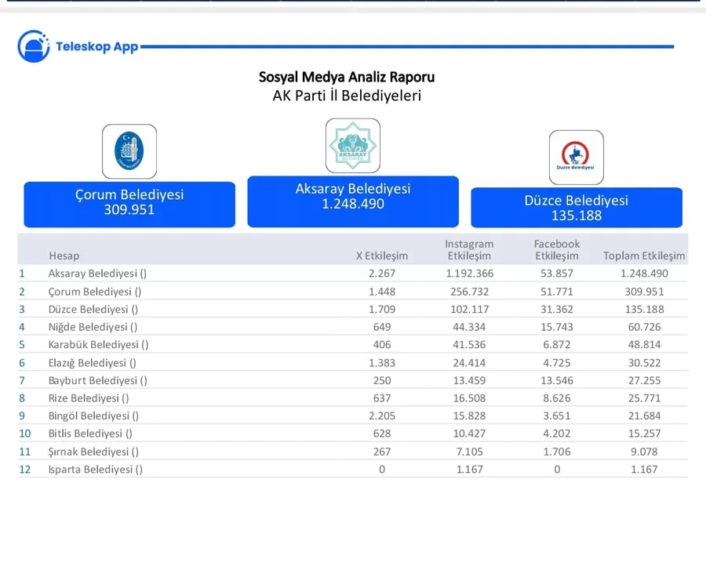This screenshot has width=706, height=588.
Task: Sort by Instagram Etkileşim column header
Action: point(469,250)
